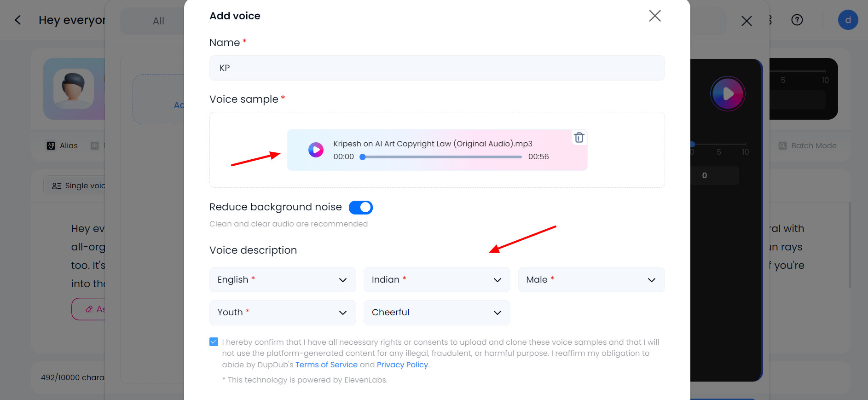Image resolution: width=868 pixels, height=400 pixels.
Task: Click the audio sample progress slider
Action: coord(442,157)
